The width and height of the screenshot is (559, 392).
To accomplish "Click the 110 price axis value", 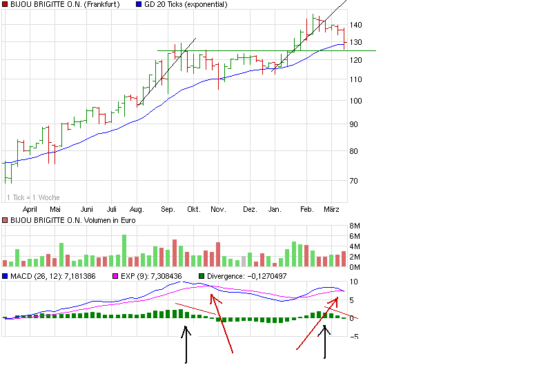I will [356, 79].
